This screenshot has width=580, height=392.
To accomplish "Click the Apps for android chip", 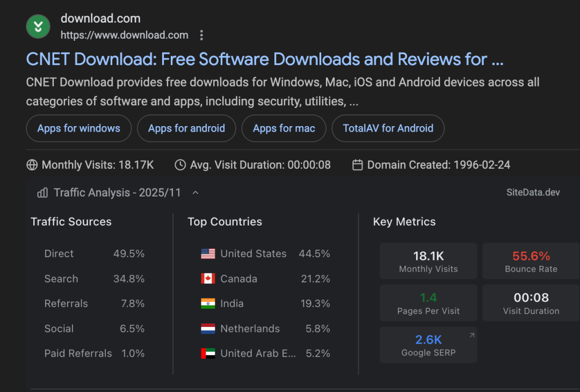I will 186,128.
